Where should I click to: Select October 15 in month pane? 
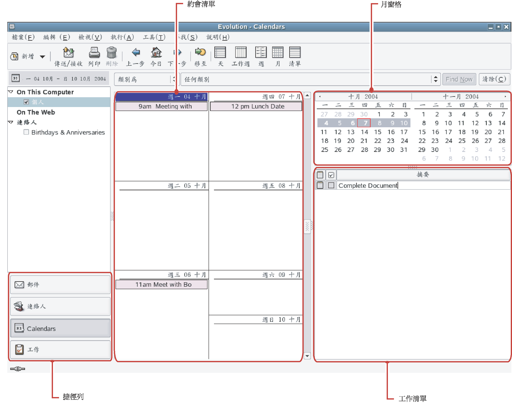coord(377,132)
